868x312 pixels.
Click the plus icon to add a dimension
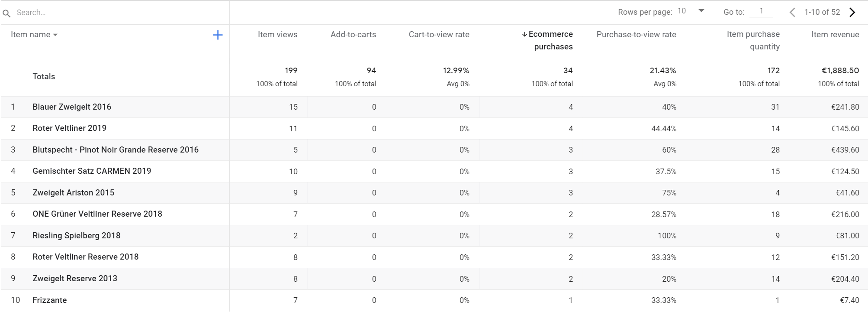coord(218,35)
